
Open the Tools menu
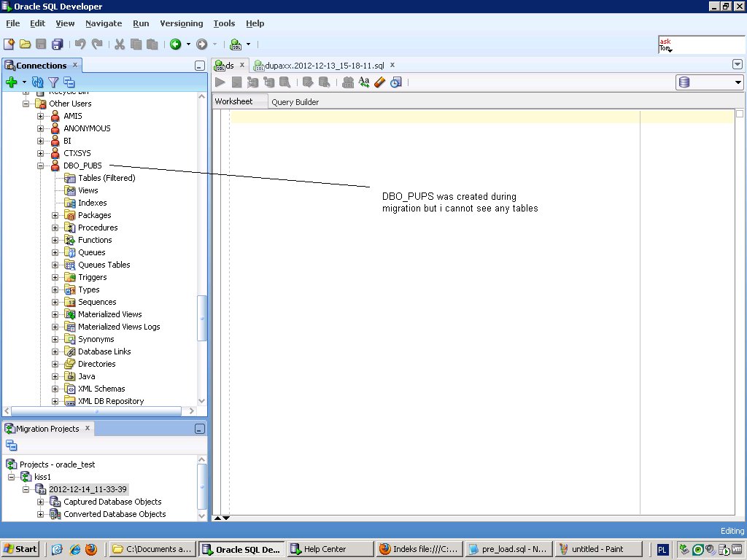point(224,23)
